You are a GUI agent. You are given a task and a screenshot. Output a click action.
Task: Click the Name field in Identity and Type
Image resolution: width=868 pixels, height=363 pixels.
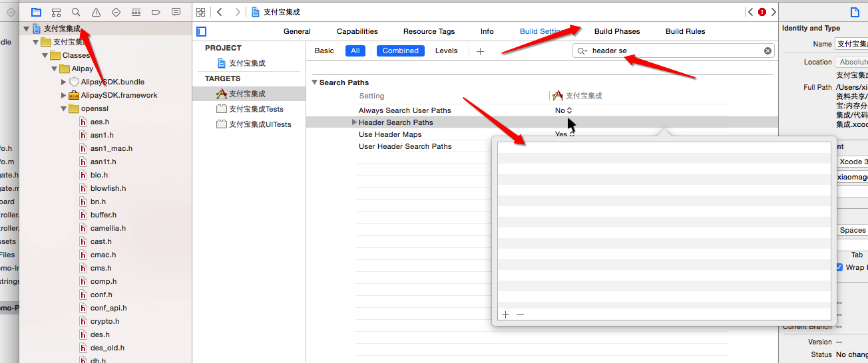coord(851,44)
